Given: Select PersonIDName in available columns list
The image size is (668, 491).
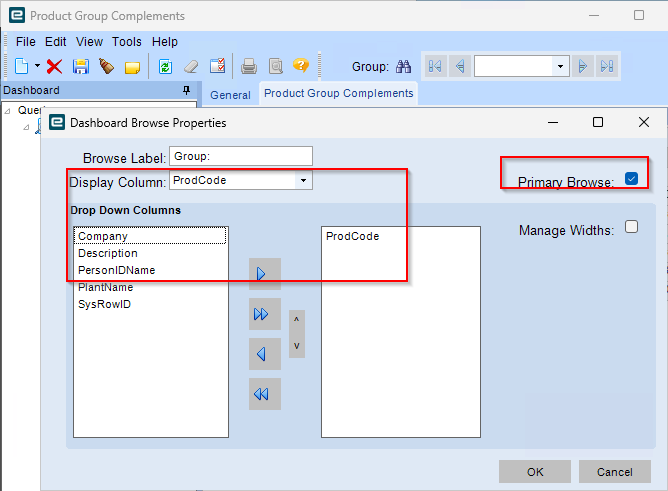Looking at the screenshot, I should (150, 270).
